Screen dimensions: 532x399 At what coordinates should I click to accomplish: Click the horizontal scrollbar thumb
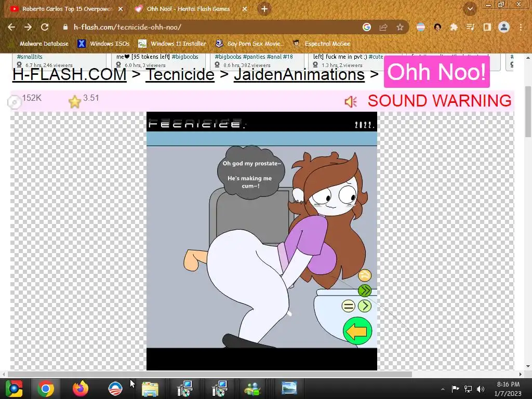click(x=210, y=374)
